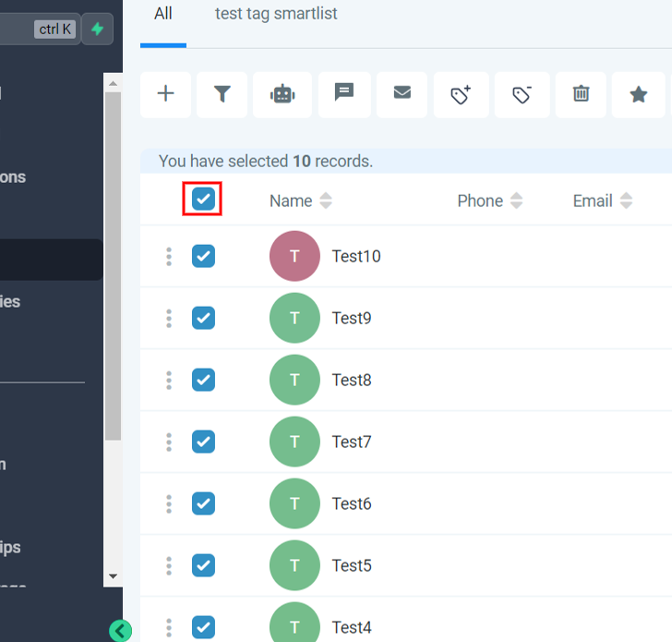Click the add tag icon
This screenshot has width=672, height=642.
point(462,94)
